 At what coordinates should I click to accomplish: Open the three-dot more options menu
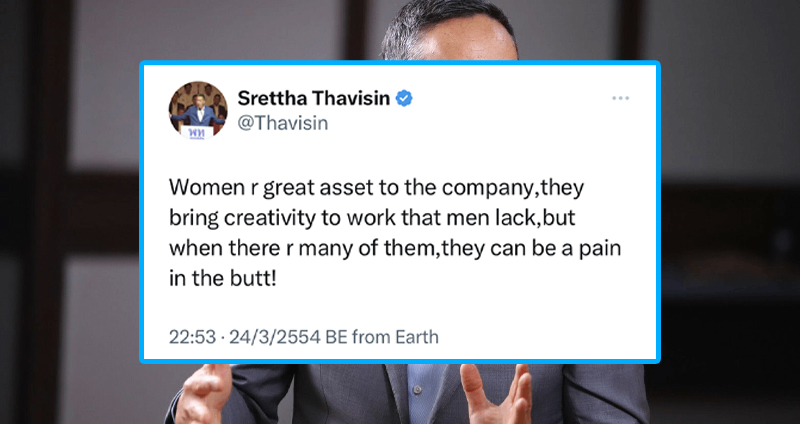click(620, 98)
